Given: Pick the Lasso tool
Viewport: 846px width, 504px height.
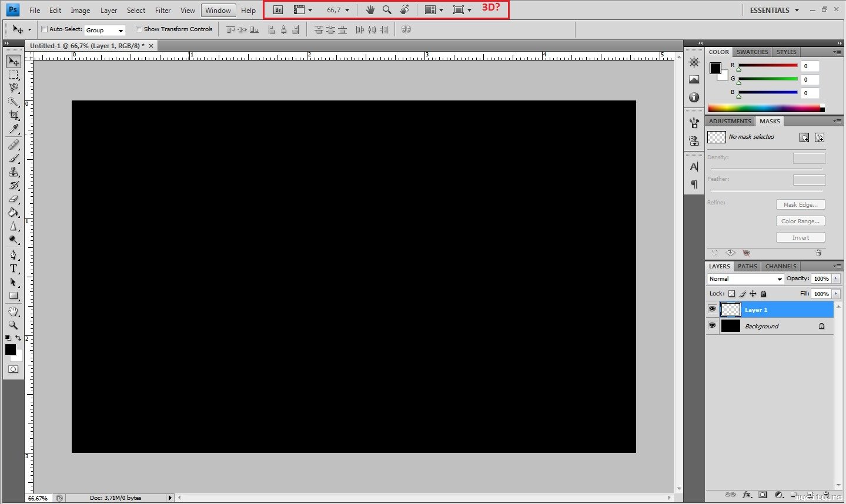Looking at the screenshot, I should (14, 88).
